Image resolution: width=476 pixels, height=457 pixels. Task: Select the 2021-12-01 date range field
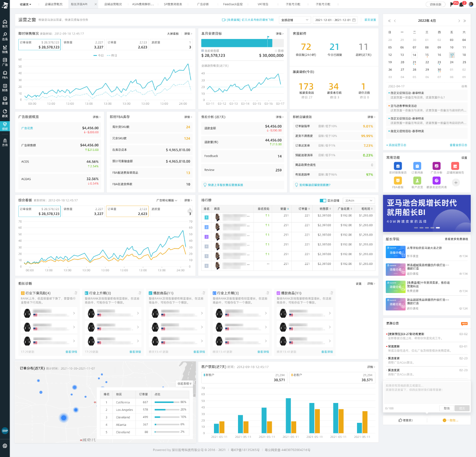336,20
